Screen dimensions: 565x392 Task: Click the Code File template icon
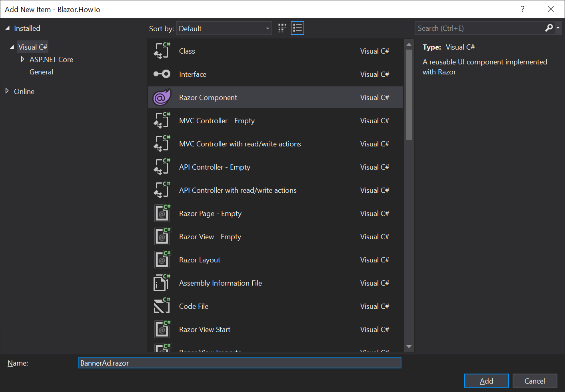(x=162, y=306)
